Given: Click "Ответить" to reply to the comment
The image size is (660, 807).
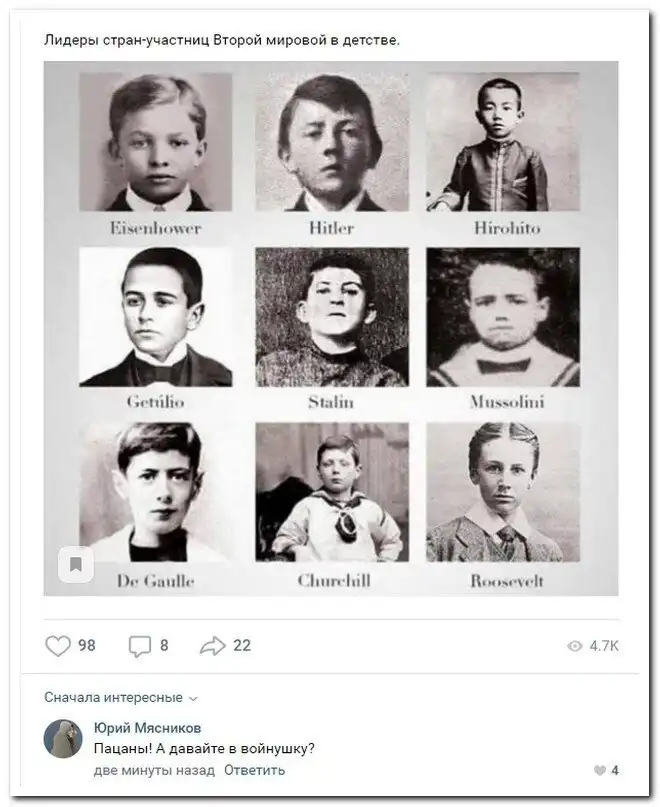Looking at the screenshot, I should [254, 770].
